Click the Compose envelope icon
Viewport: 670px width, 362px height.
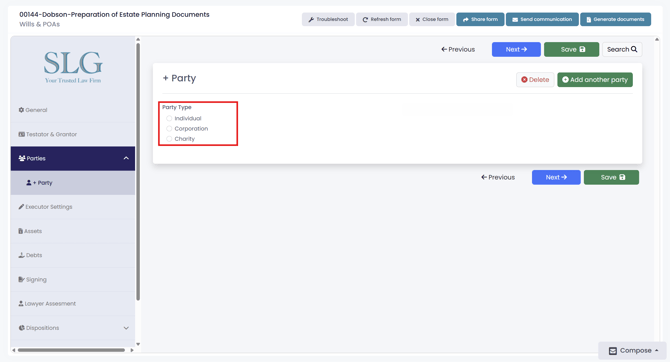(x=613, y=351)
